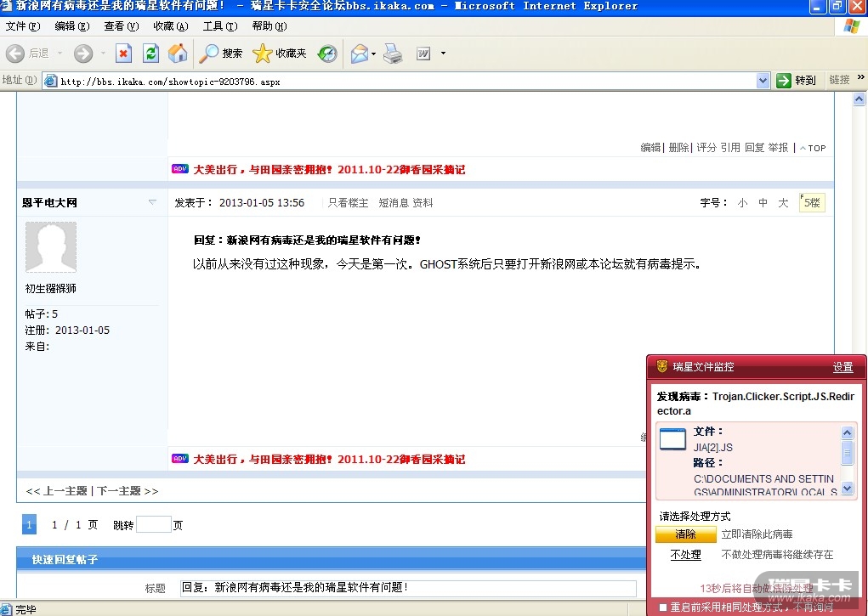Set font size to 中

[763, 202]
